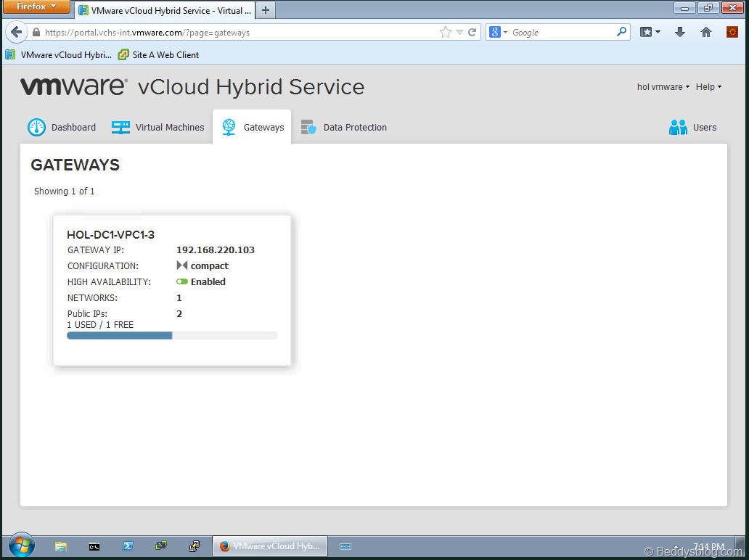
Task: Click the 'Showing 1 of 1' text
Action: (64, 191)
